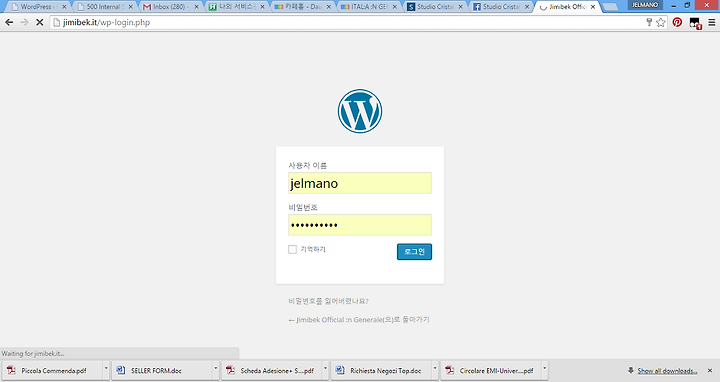Open a new tab
Image resolution: width=720 pixels, height=382 pixels.
point(610,7)
